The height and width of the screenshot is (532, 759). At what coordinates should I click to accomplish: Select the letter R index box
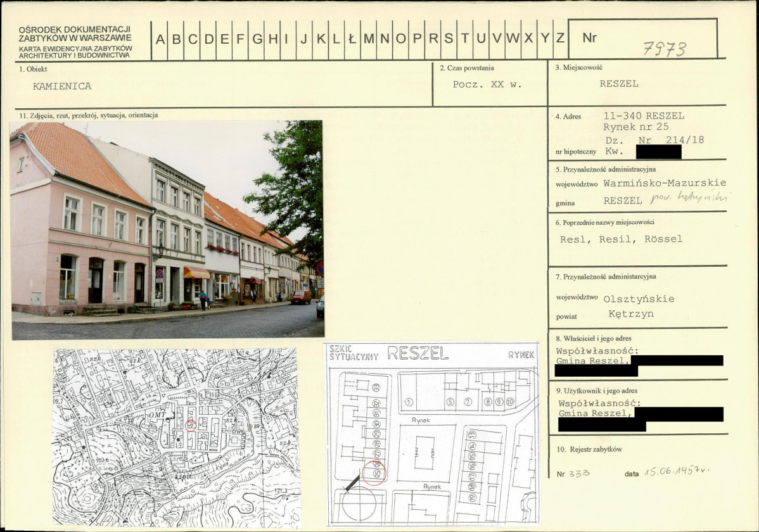433,40
